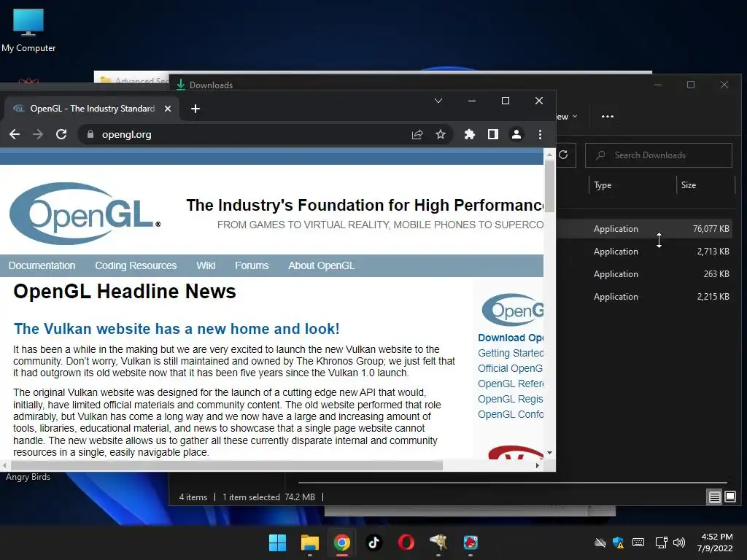Switch File Explorer to large icons view

pos(730,497)
